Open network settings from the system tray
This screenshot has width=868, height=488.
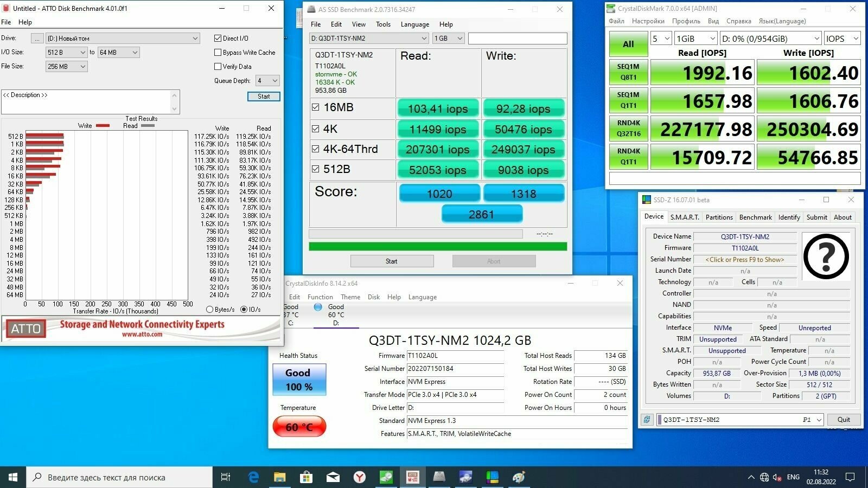tap(764, 477)
